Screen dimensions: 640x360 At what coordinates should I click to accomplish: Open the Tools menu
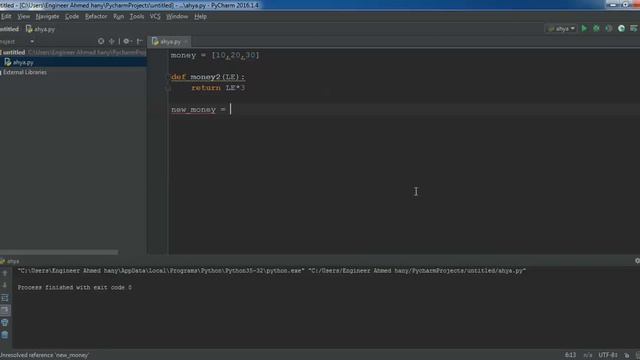[x=137, y=17]
